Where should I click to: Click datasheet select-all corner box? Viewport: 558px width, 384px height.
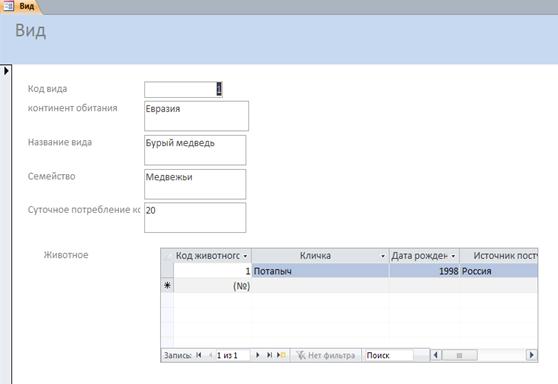(167, 256)
